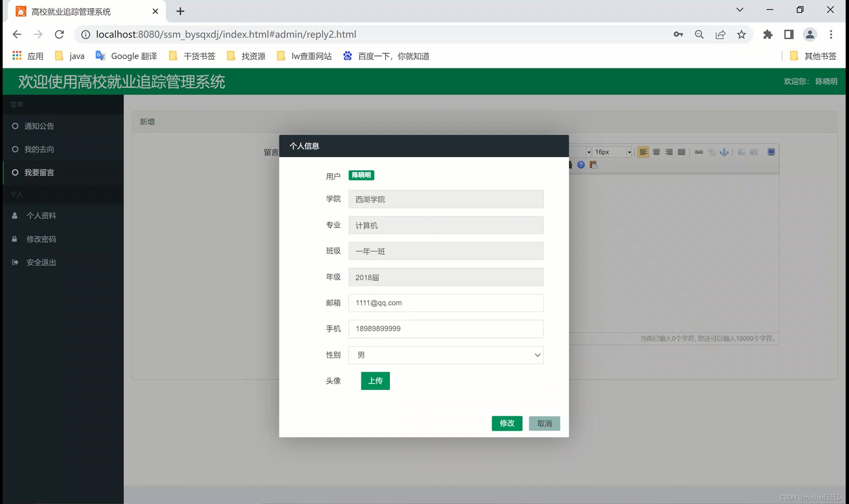Click the browser bookmark star icon
The image size is (849, 504).
(x=741, y=34)
